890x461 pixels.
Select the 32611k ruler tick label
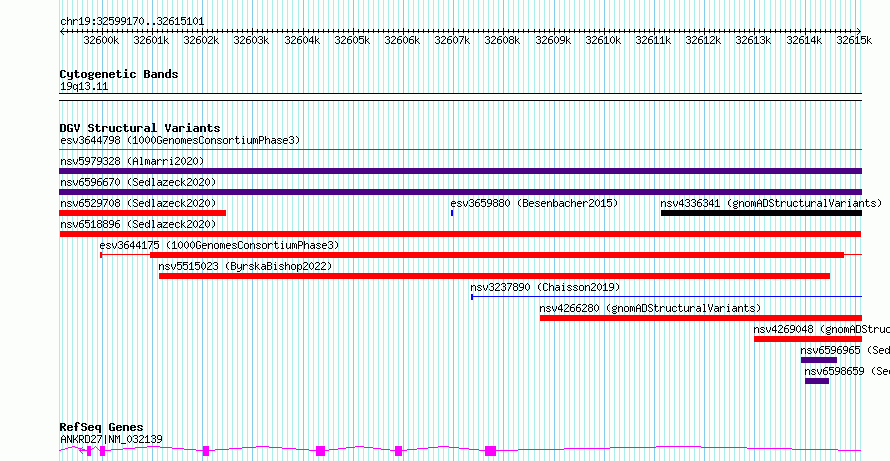[x=653, y=40]
